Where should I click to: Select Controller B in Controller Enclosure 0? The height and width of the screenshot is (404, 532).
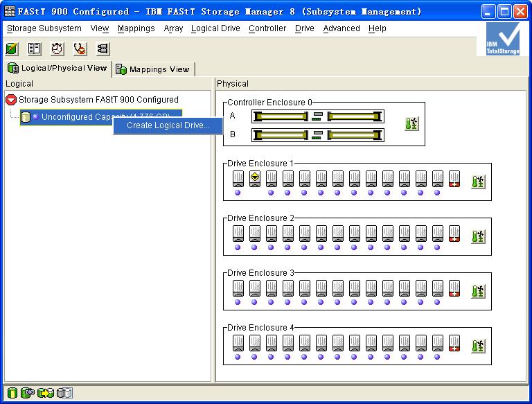click(x=317, y=135)
